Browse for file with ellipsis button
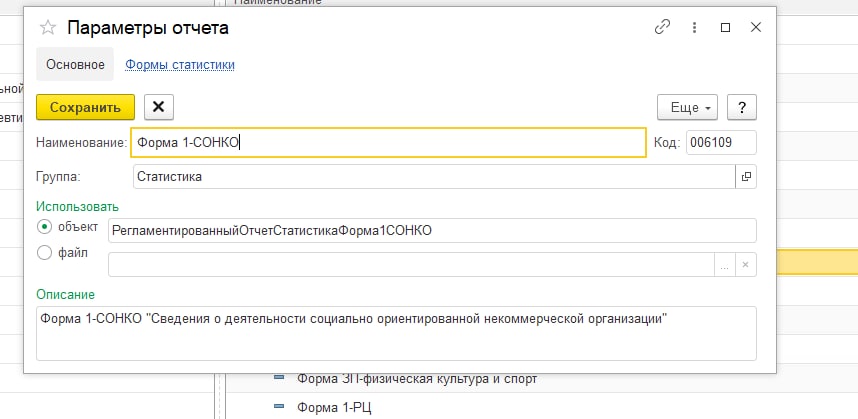The image size is (858, 419). coord(724,264)
